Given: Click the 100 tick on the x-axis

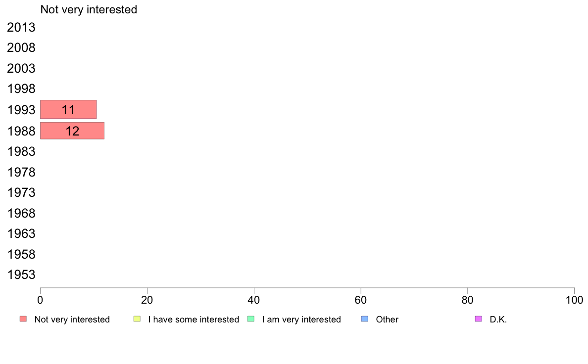Looking at the screenshot, I should click(574, 300).
